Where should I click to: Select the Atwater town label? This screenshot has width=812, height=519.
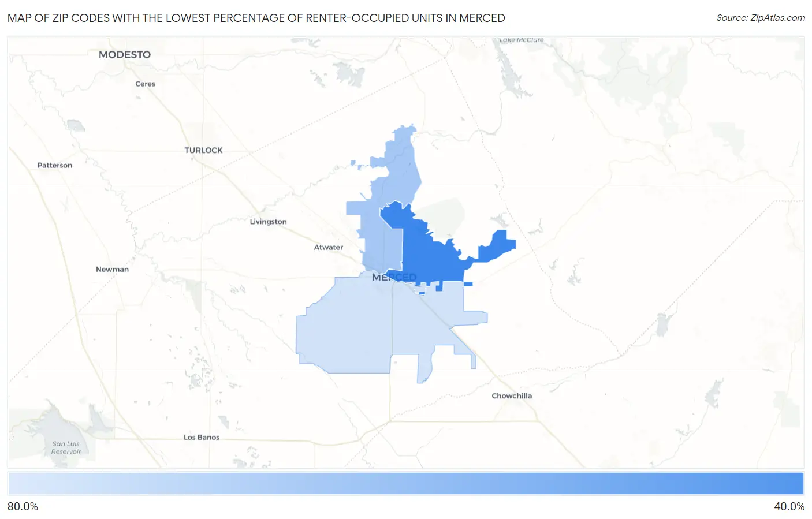329,247
